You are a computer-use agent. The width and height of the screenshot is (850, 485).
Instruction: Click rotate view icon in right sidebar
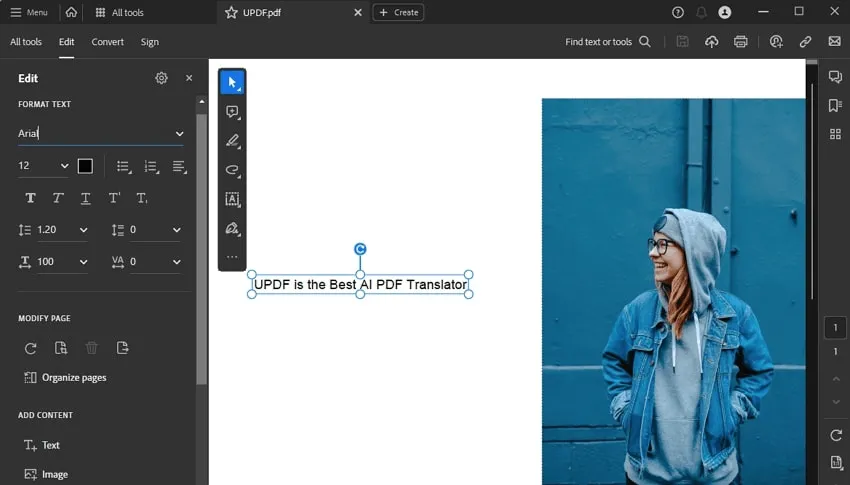point(835,435)
